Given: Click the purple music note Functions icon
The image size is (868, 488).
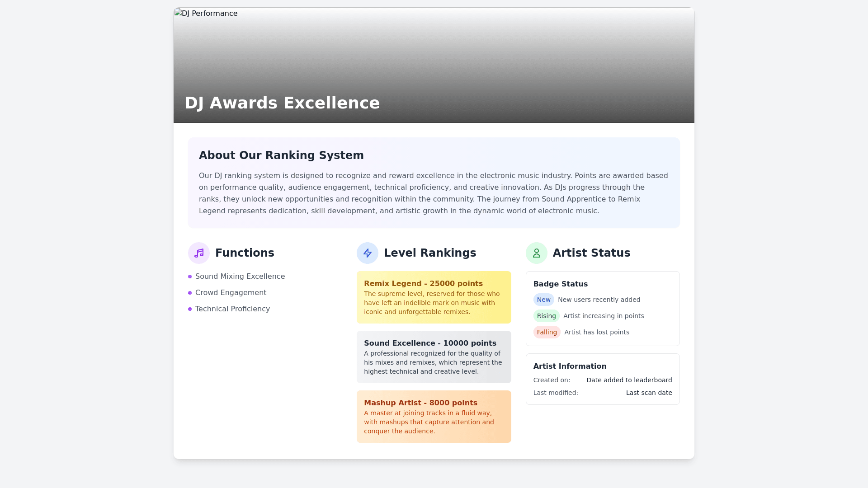Looking at the screenshot, I should click(199, 253).
